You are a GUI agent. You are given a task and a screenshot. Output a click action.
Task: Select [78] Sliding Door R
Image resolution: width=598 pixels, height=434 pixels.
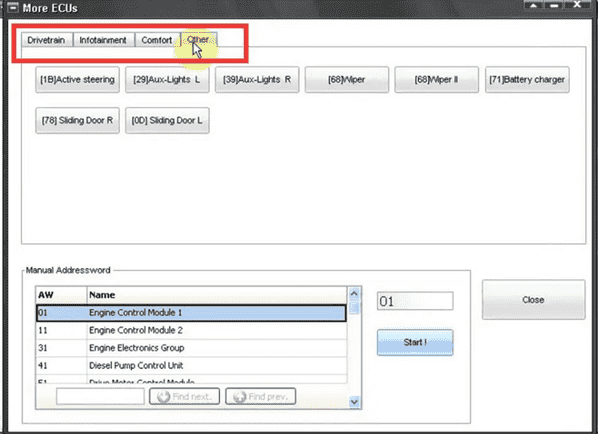[77, 121]
